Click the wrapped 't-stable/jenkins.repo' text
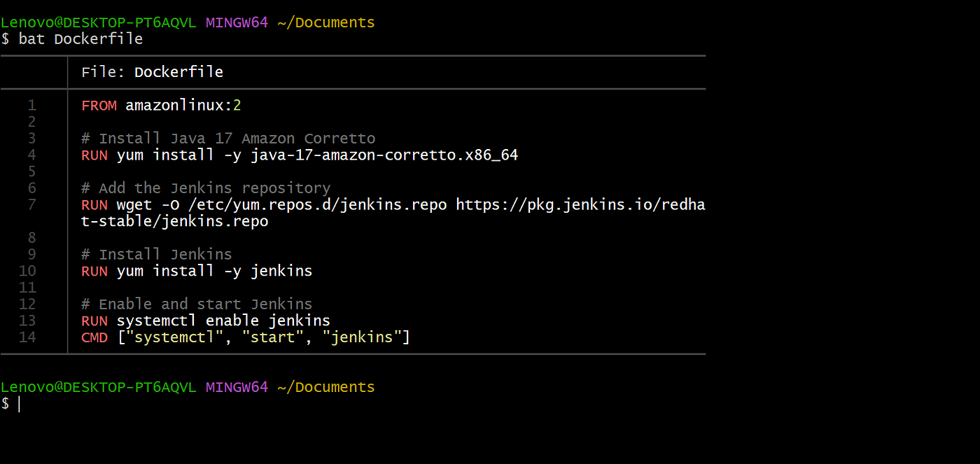Viewport: 980px width, 464px height. [x=175, y=222]
